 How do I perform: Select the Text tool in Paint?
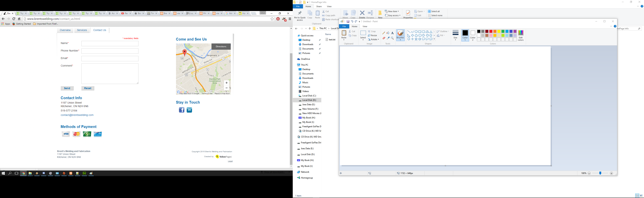[392, 33]
